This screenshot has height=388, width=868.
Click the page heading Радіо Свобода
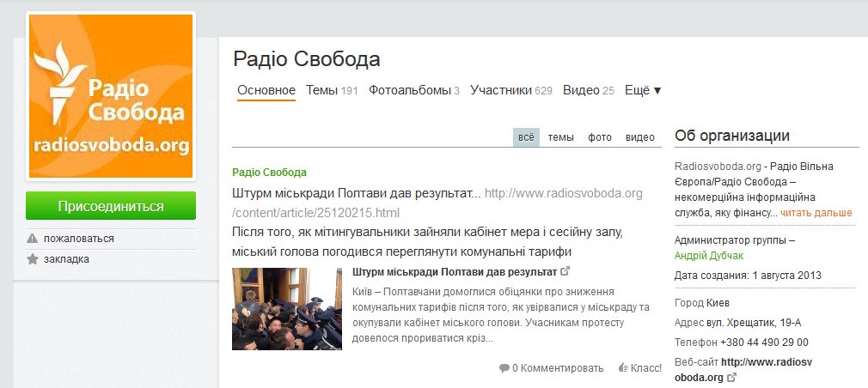click(307, 59)
